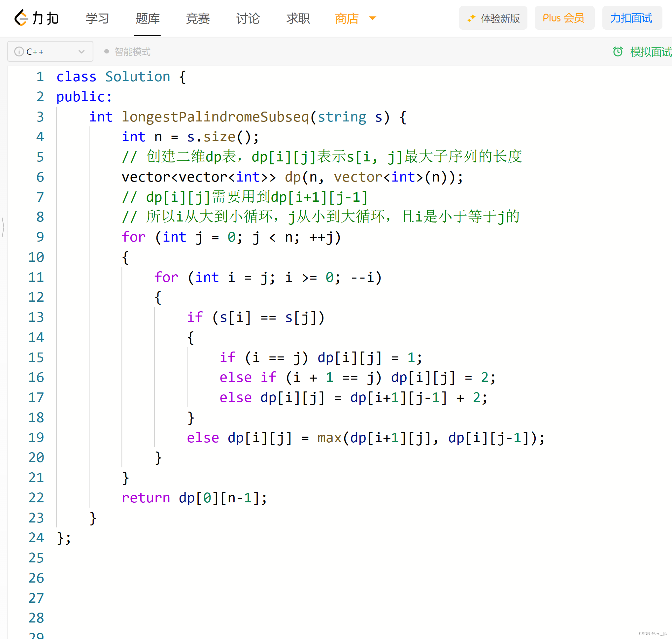Open the 竞赛 page

pyautogui.click(x=198, y=18)
